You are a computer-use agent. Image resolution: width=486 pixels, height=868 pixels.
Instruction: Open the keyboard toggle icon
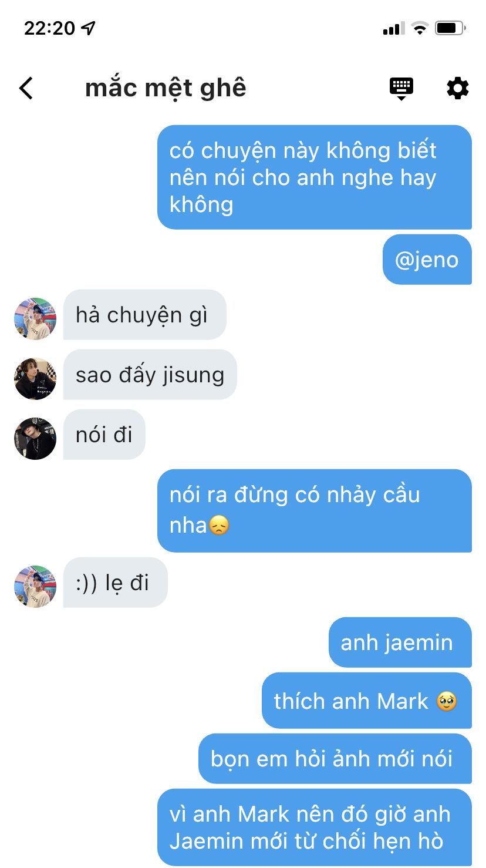401,89
